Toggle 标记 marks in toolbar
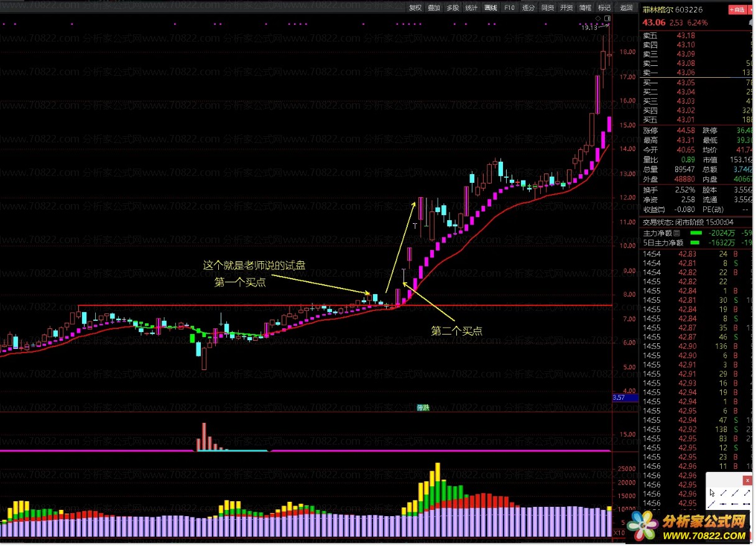 coord(604,8)
